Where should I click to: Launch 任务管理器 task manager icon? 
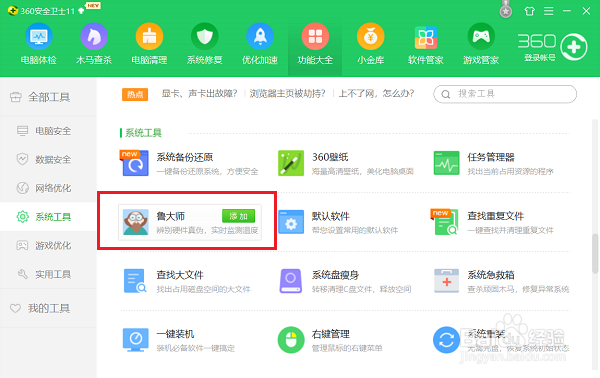(x=446, y=163)
